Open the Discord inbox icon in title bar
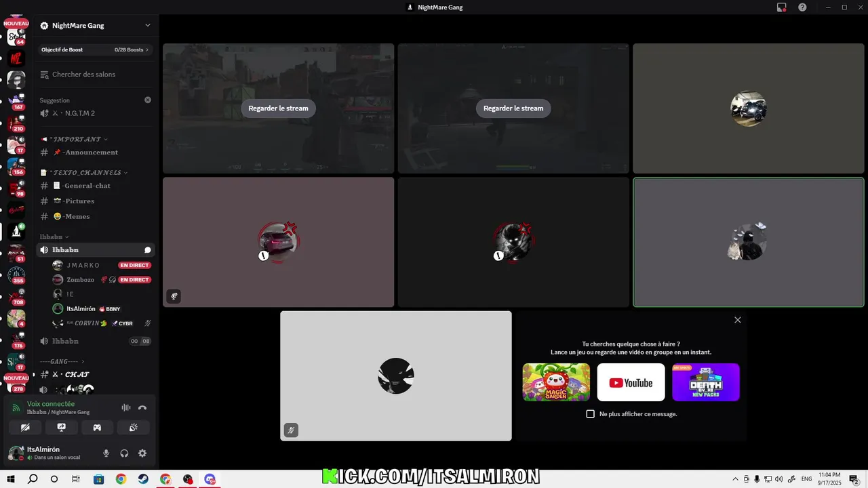 tap(782, 7)
